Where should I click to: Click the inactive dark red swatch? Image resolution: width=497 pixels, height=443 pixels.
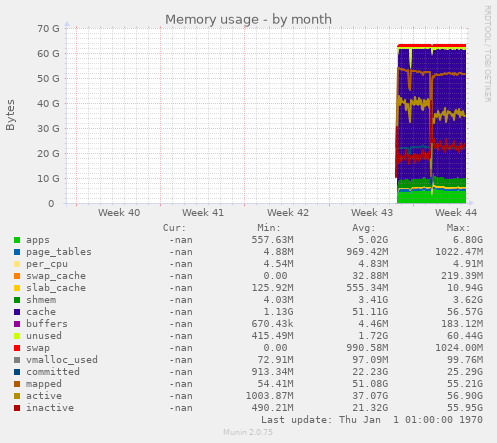point(17,408)
